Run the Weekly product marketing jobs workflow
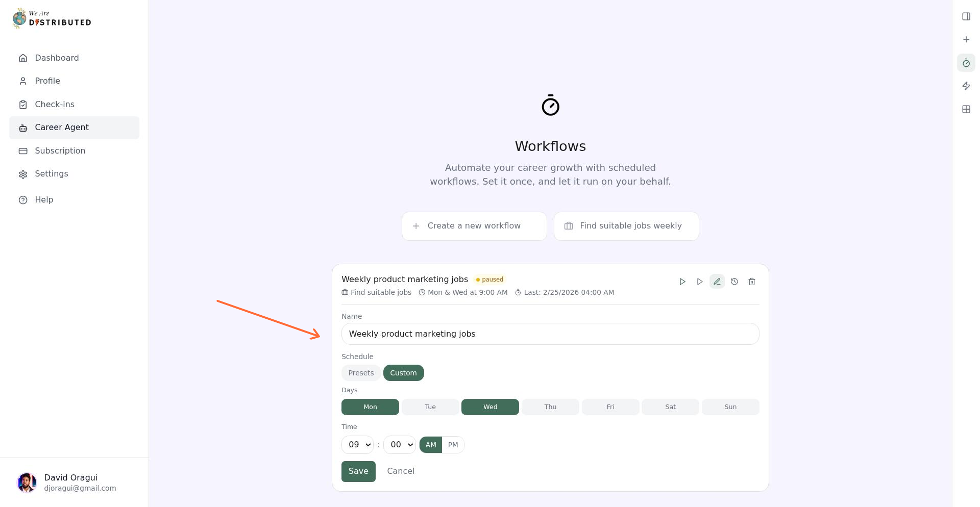980x507 pixels. pyautogui.click(x=682, y=281)
